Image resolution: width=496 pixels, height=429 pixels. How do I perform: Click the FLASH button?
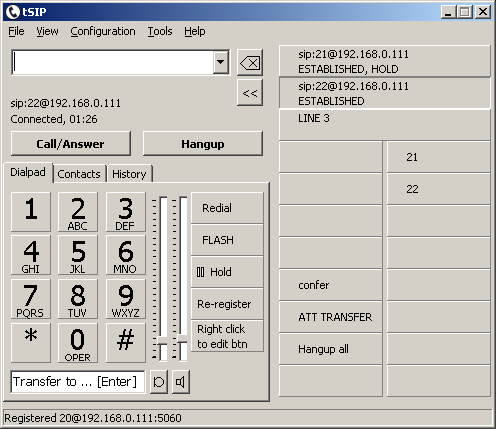point(227,240)
